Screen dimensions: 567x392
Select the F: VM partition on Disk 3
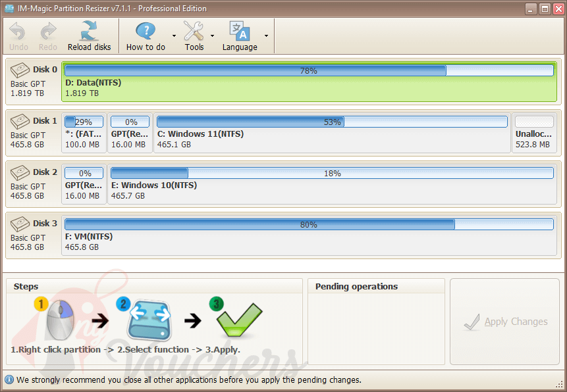coord(308,237)
